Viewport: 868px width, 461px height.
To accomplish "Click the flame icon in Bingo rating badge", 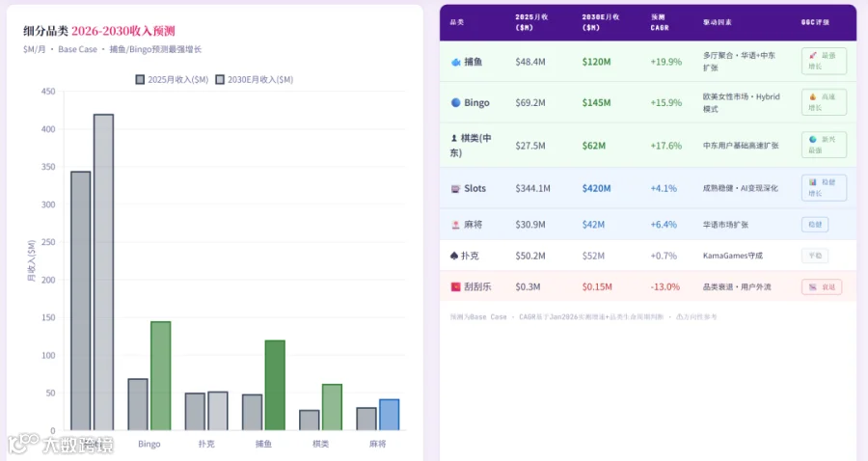I will click(813, 96).
